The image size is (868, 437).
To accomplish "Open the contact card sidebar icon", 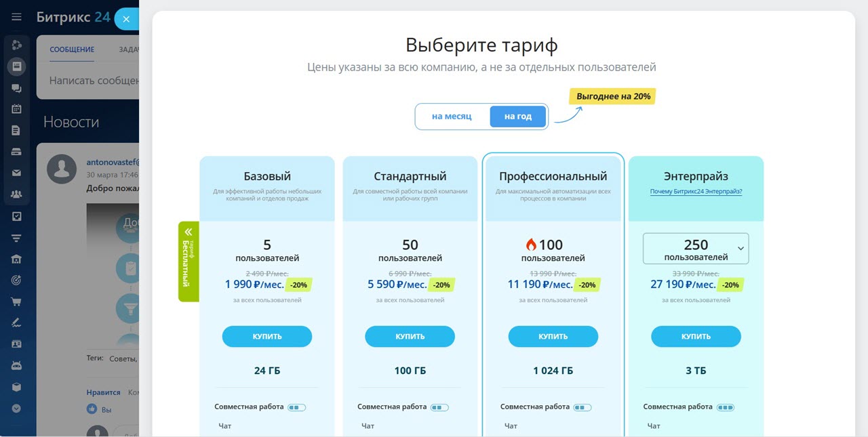I will point(16,344).
